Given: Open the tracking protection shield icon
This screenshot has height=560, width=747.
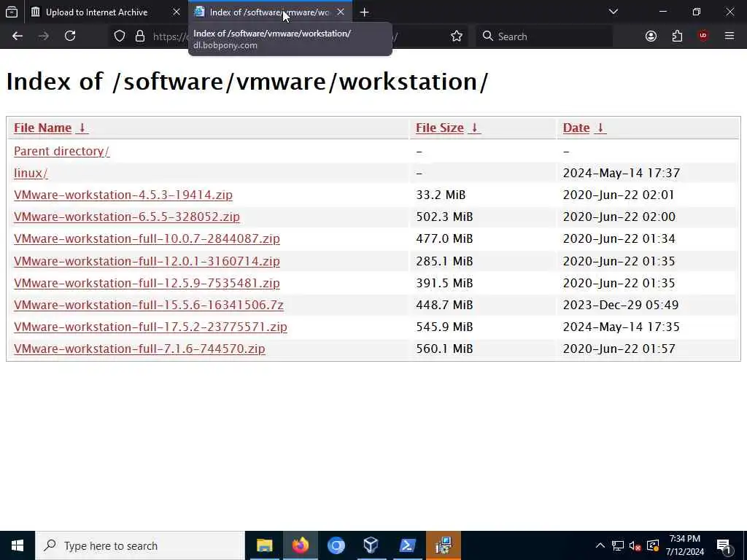Looking at the screenshot, I should click(x=120, y=36).
